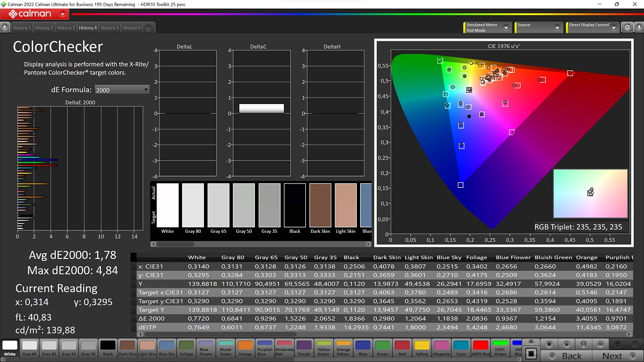644x362 pixels.
Task: Switch to History 5 tab
Action: coord(109,28)
